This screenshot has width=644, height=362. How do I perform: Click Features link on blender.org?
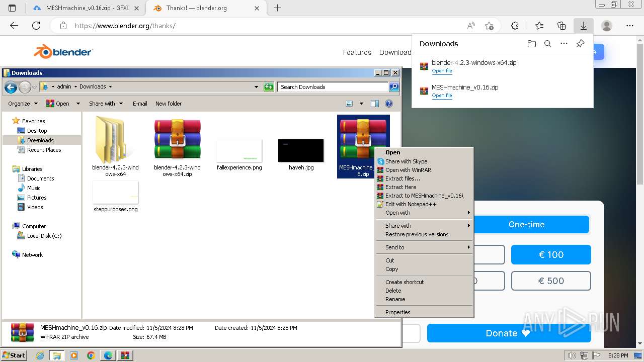[357, 52]
